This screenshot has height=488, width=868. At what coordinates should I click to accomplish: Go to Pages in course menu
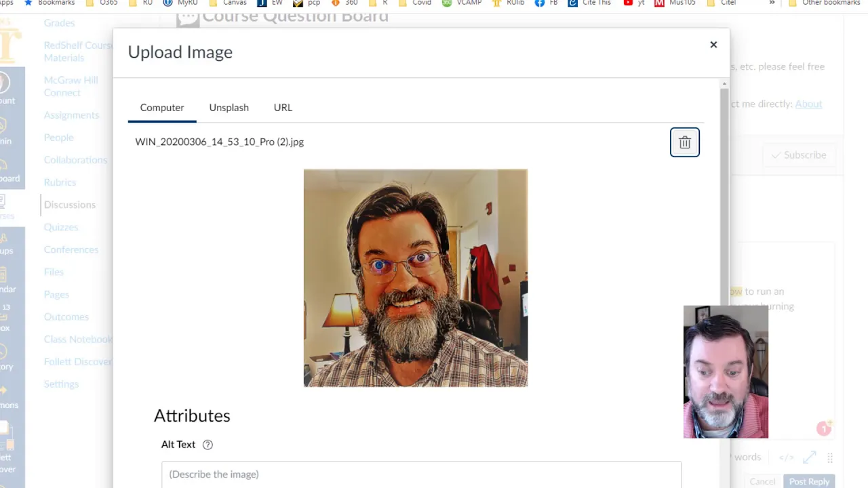tap(56, 294)
